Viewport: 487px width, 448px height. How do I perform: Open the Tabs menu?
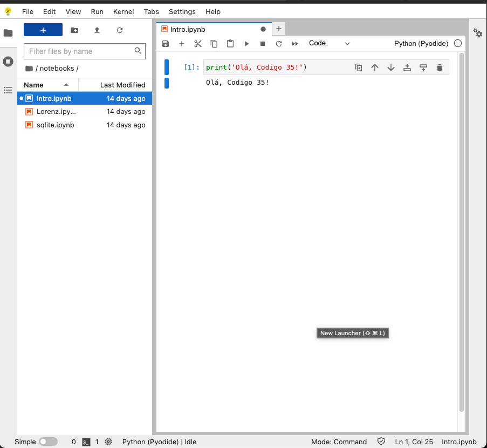click(x=151, y=11)
